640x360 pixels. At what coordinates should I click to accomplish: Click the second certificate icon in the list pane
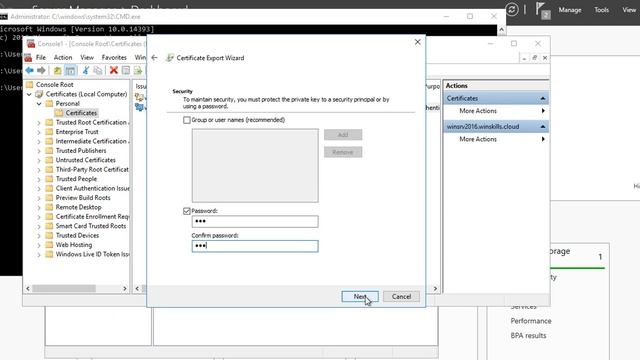click(x=140, y=107)
